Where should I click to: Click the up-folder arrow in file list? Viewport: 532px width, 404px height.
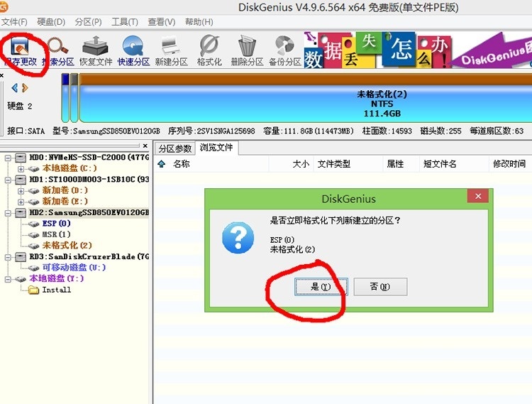pos(162,164)
